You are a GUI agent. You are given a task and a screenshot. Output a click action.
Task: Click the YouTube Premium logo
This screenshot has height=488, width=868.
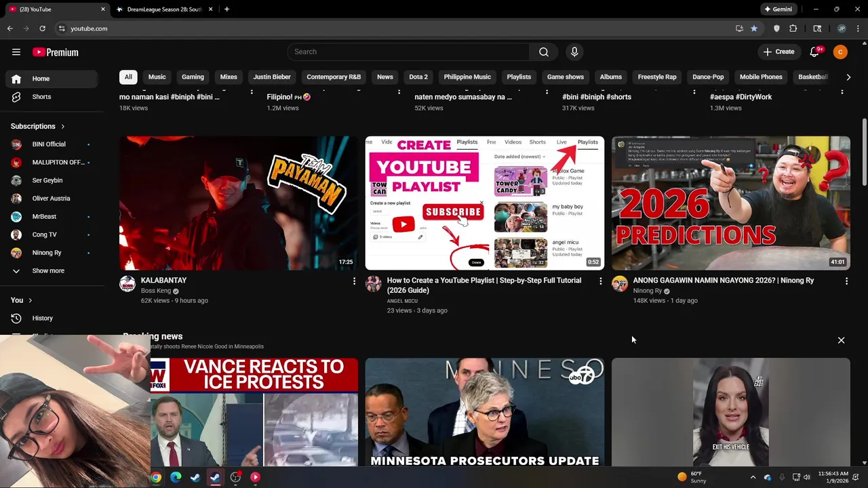pos(56,52)
